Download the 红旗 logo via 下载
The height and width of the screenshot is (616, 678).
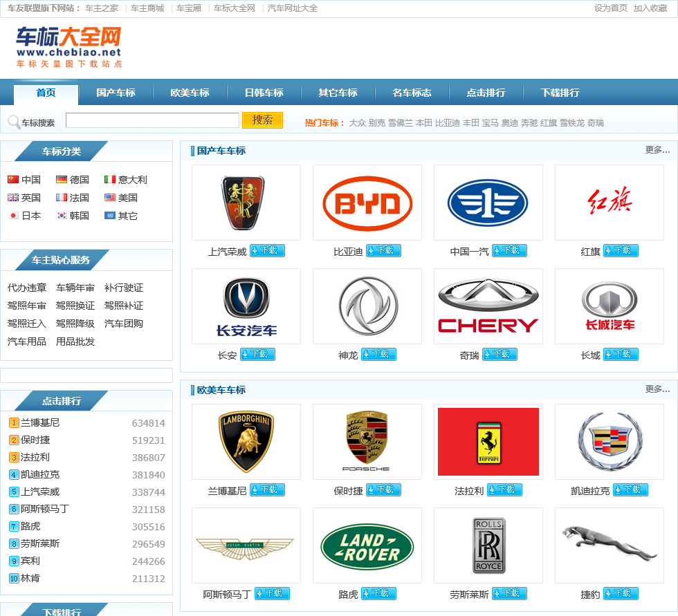tap(621, 250)
